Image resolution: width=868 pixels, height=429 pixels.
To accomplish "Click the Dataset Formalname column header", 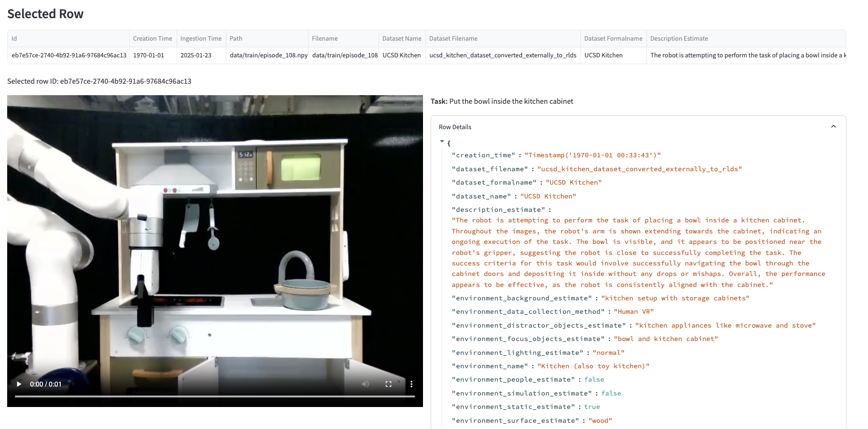I will tap(613, 39).
